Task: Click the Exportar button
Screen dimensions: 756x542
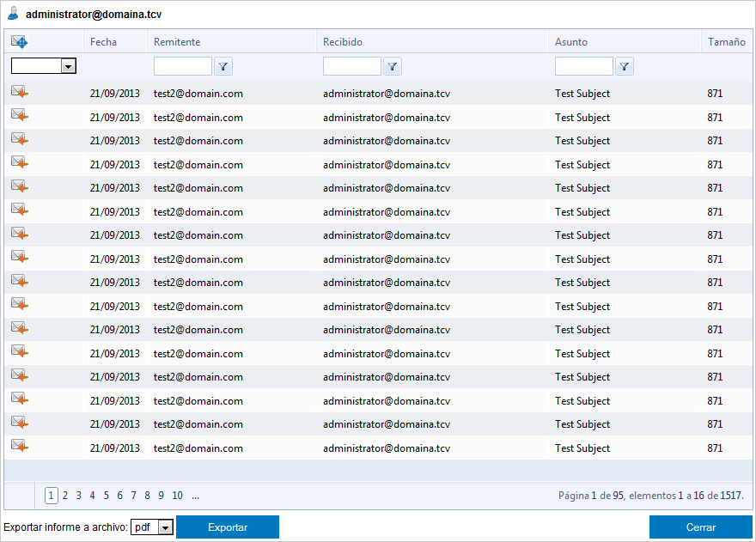Action: (228, 527)
